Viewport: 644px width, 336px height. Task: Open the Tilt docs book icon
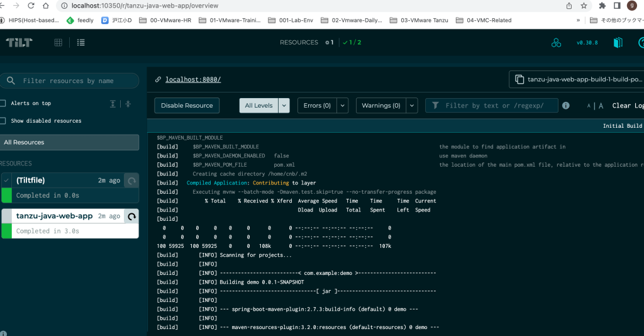(618, 43)
